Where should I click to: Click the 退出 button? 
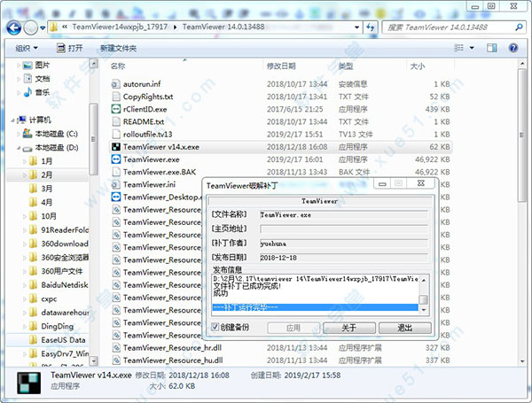[405, 328]
